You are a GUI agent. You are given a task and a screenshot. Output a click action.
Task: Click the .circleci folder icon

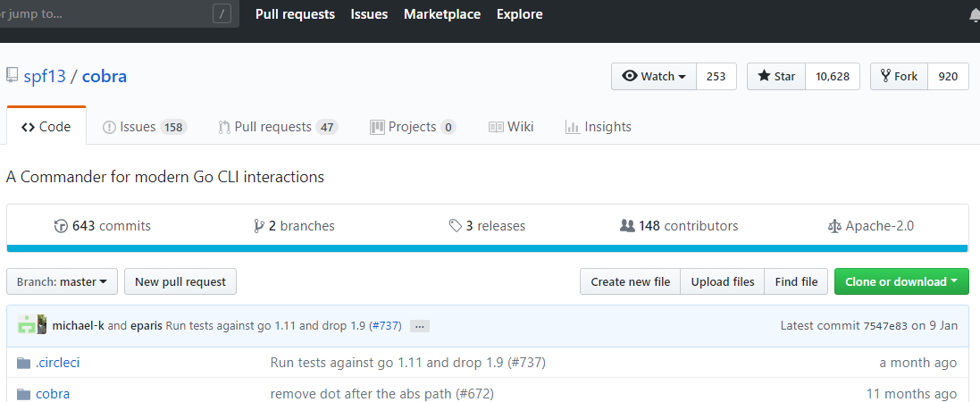tap(23, 363)
